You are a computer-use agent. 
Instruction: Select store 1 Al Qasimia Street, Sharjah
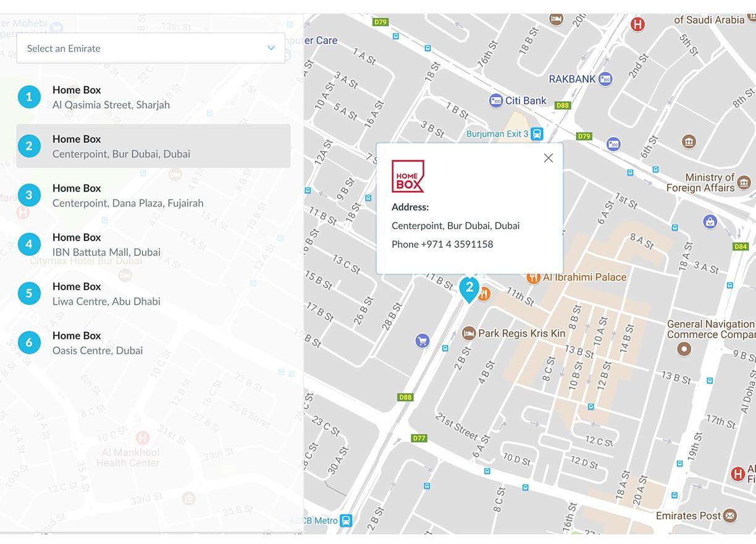tap(153, 97)
